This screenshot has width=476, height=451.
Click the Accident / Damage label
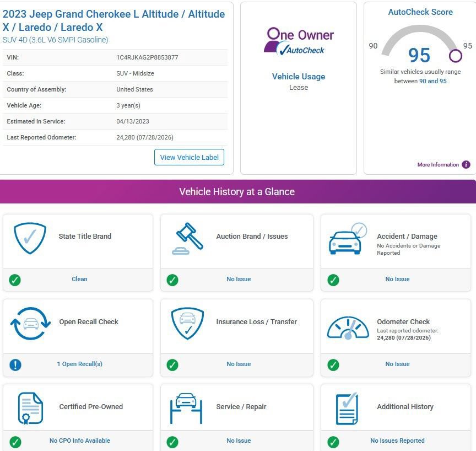pyautogui.click(x=407, y=237)
